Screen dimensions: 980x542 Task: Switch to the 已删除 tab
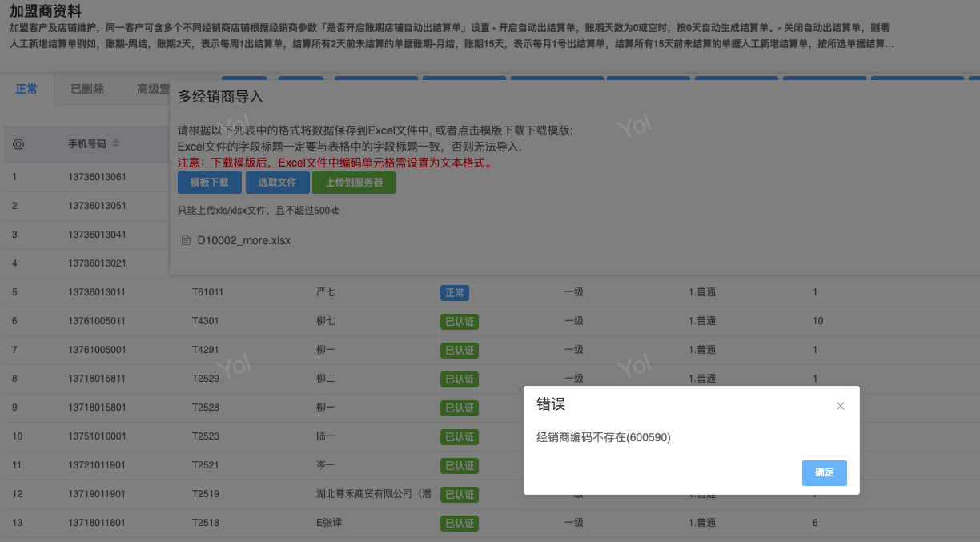[87, 89]
